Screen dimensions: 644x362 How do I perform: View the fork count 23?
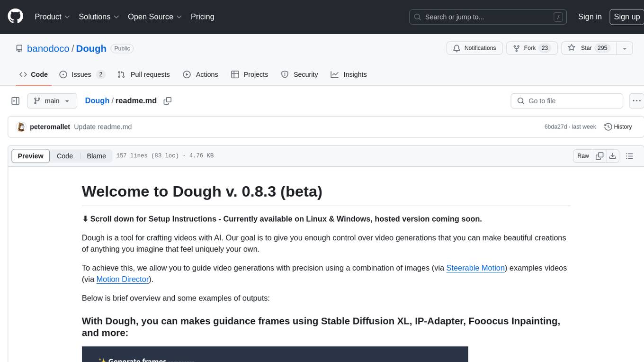pos(545,48)
